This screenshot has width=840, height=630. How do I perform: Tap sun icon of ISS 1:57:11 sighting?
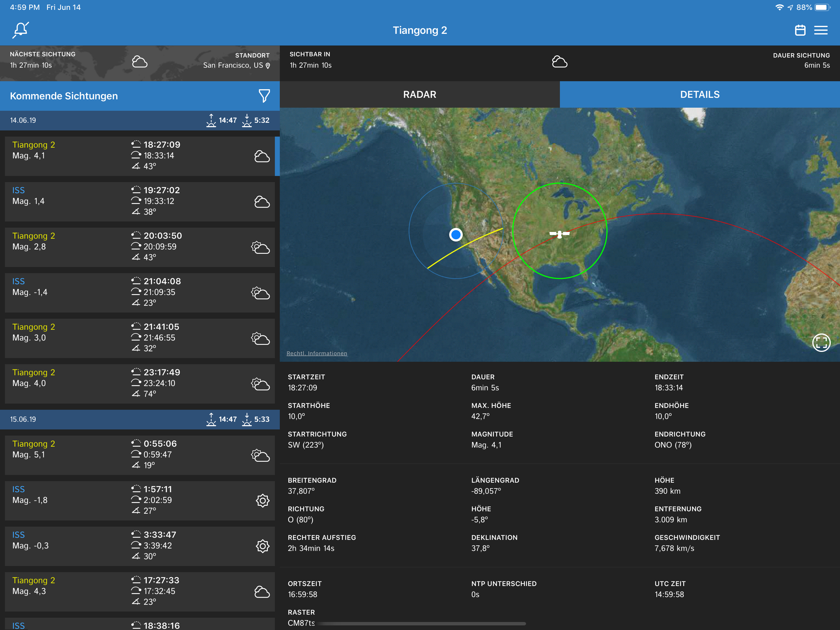point(262,501)
